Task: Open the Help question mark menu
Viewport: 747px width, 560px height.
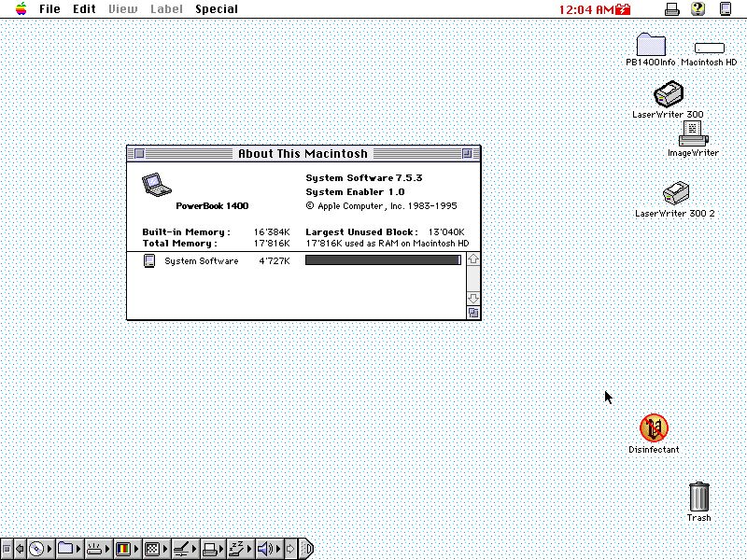Action: coord(698,8)
